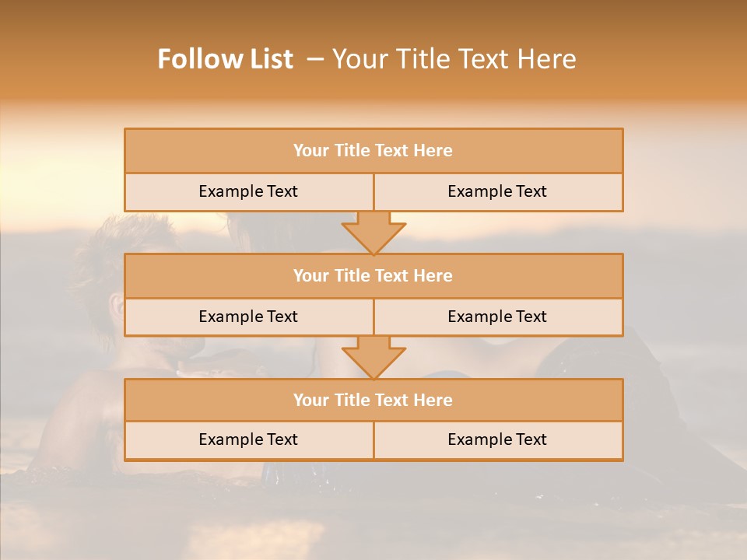Click the bold "Follow List" title text
This screenshot has width=747, height=560.
225,59
